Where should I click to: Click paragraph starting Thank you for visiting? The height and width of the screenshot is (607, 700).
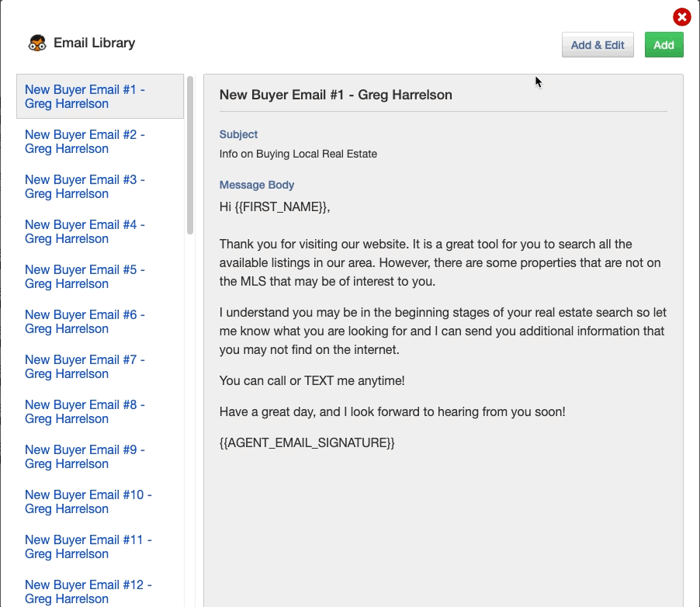[440, 262]
